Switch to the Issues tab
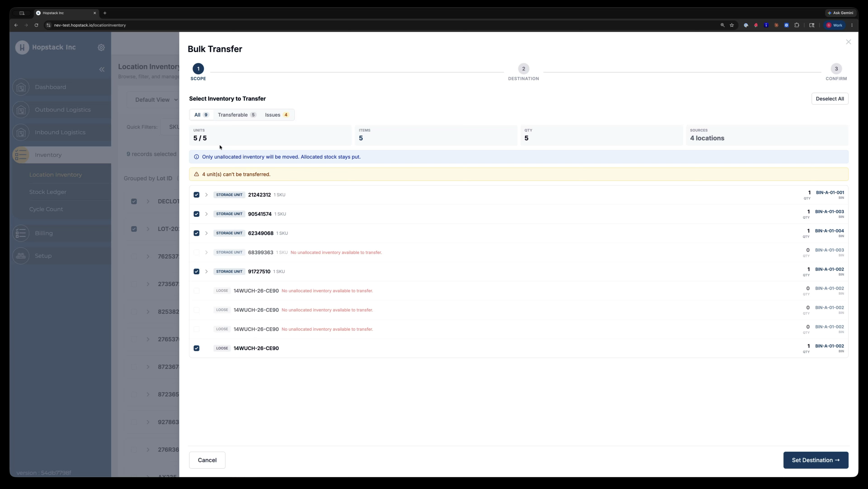This screenshot has height=489, width=868. [x=277, y=115]
